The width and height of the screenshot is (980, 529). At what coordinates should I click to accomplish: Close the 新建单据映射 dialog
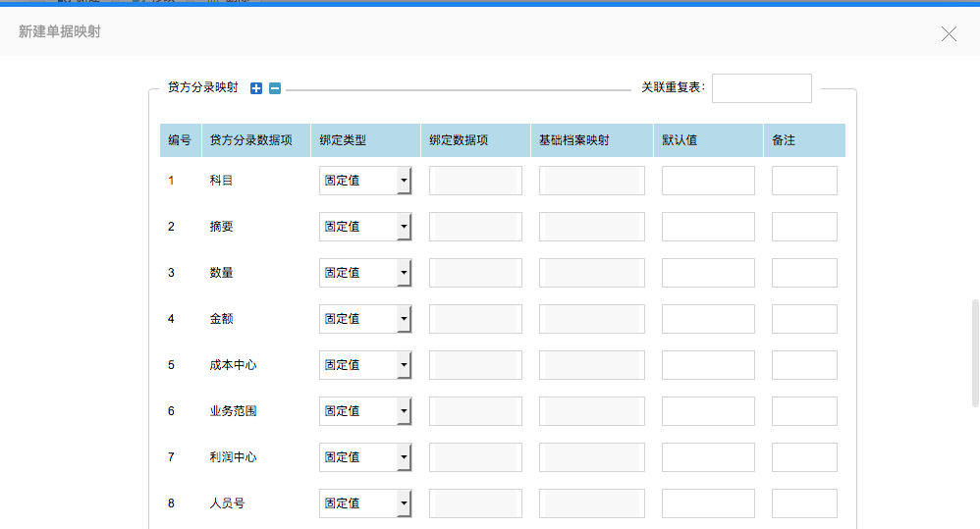pyautogui.click(x=949, y=34)
